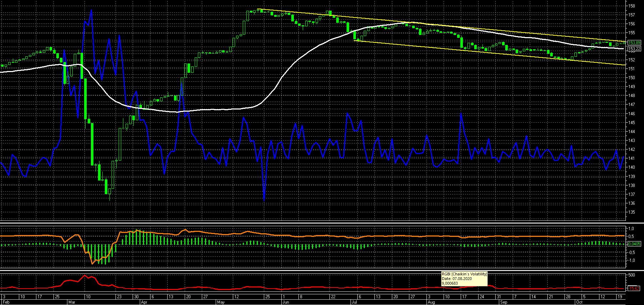This screenshot has height=305, width=644.
Task: Select the May month label on time axis
Action: [x=221, y=302]
